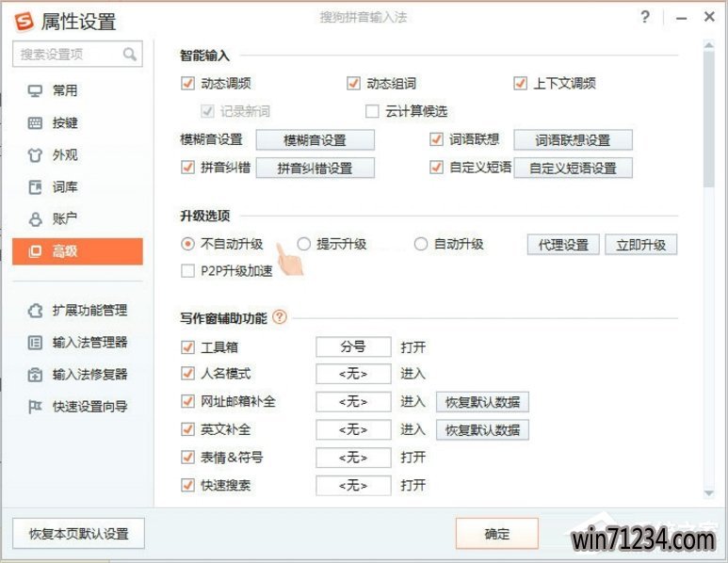728x563 pixels.
Task: Toggle the 词语联想 checkbox
Action: (x=436, y=139)
